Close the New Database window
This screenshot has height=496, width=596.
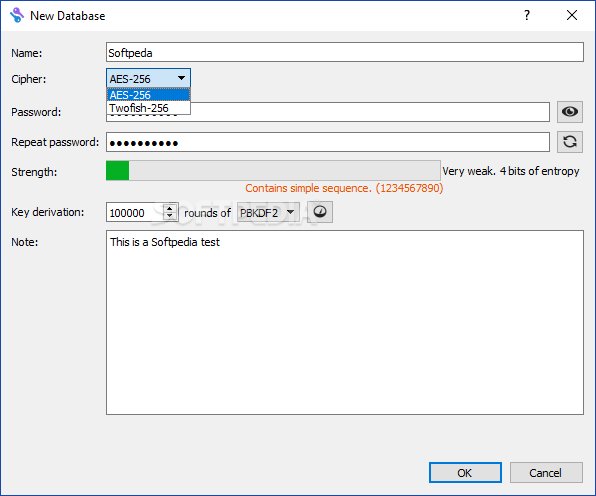572,15
